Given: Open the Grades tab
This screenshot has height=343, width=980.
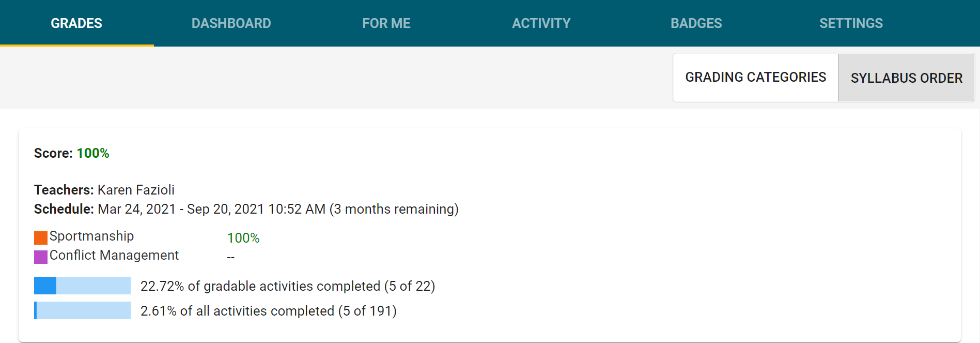Looking at the screenshot, I should pyautogui.click(x=76, y=23).
